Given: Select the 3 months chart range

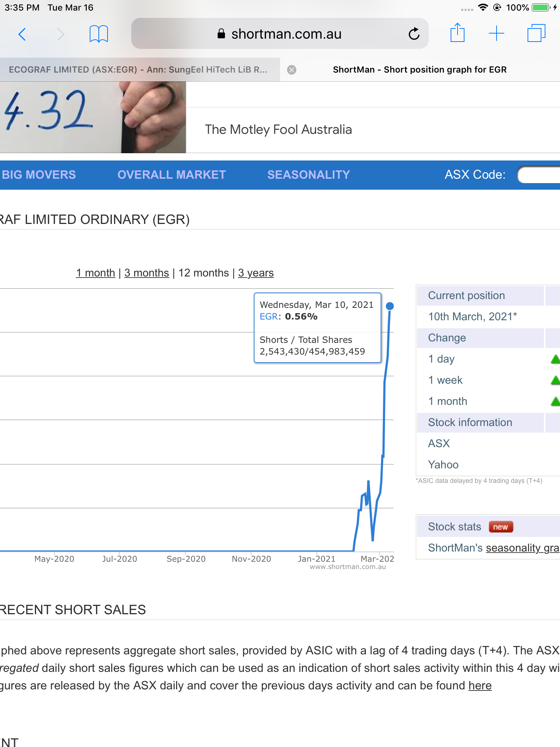Looking at the screenshot, I should click(x=147, y=273).
